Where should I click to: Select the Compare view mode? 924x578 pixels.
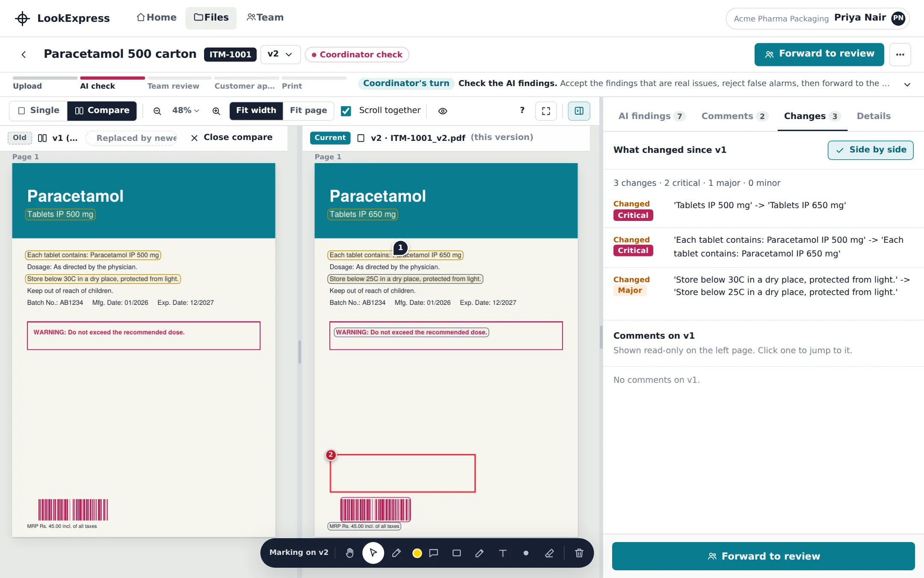tap(102, 110)
